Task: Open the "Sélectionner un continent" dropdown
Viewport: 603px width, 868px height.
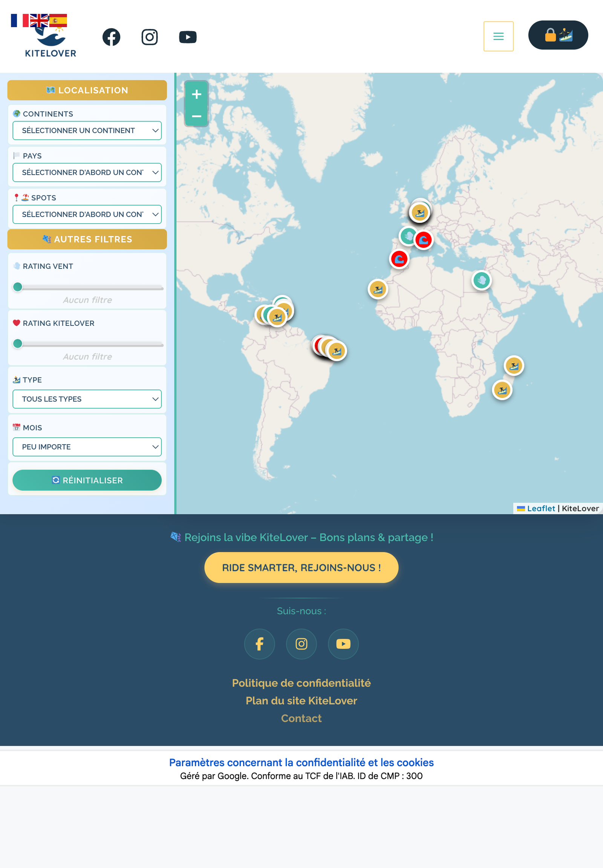Action: 87,130
